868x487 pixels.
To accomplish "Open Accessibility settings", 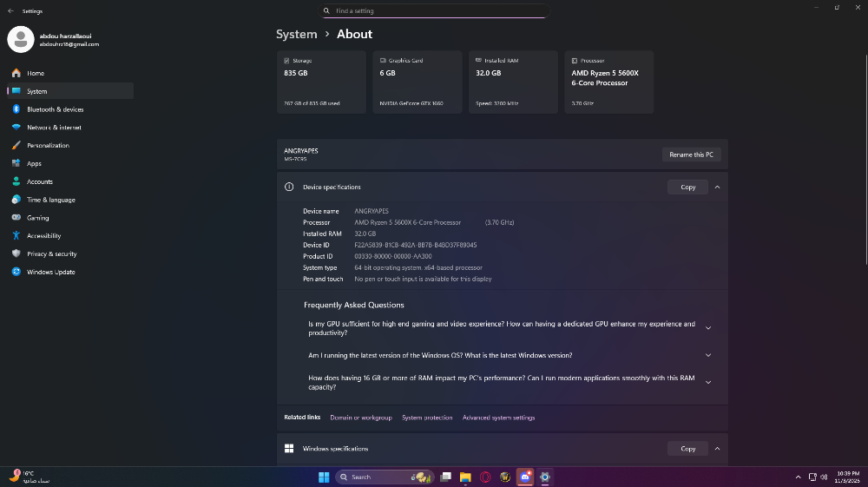I will 70,236.
